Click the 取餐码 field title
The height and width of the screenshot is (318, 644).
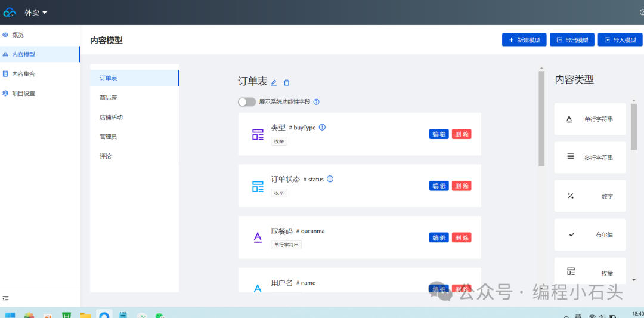click(281, 231)
